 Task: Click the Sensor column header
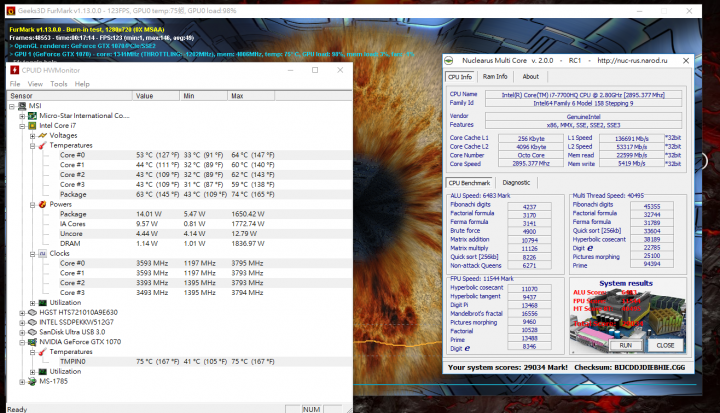(70, 96)
